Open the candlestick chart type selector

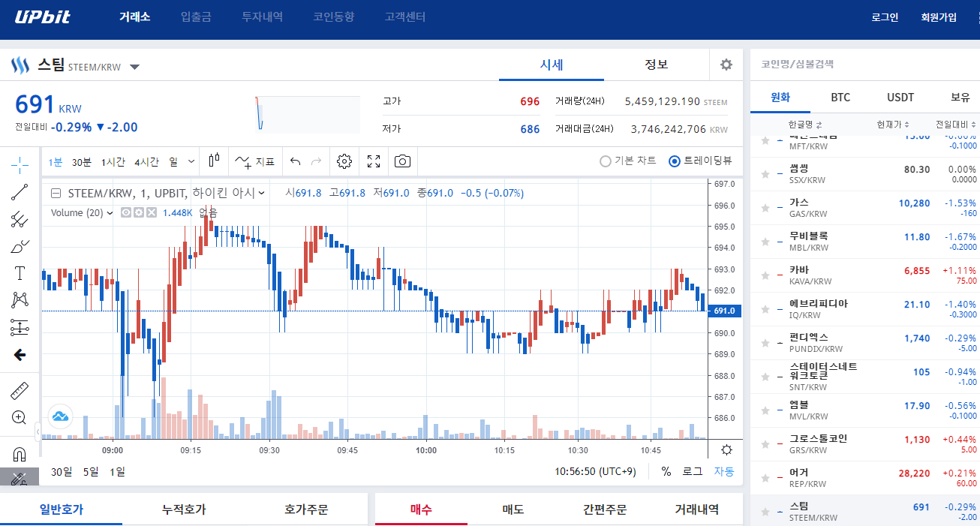click(215, 161)
